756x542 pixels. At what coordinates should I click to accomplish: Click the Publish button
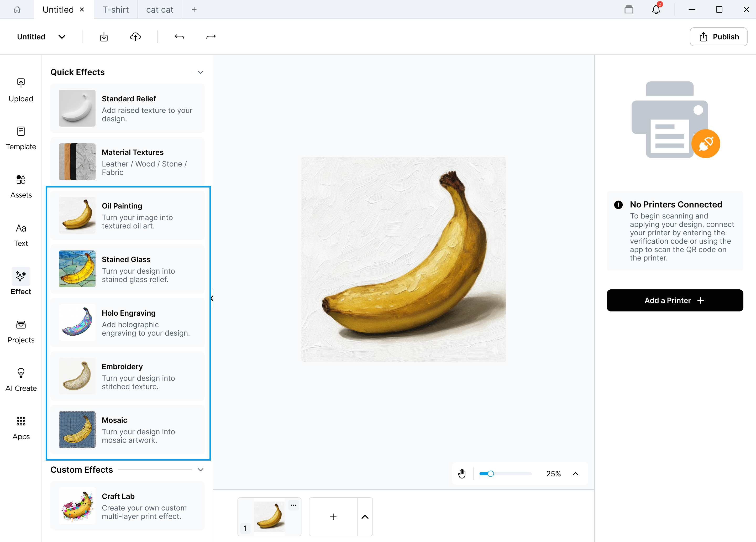(718, 37)
